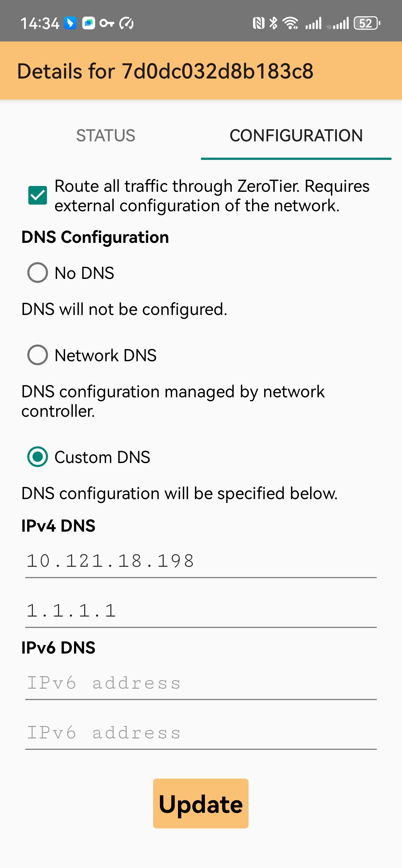
Task: Open the Configuration tab
Action: pos(296,135)
